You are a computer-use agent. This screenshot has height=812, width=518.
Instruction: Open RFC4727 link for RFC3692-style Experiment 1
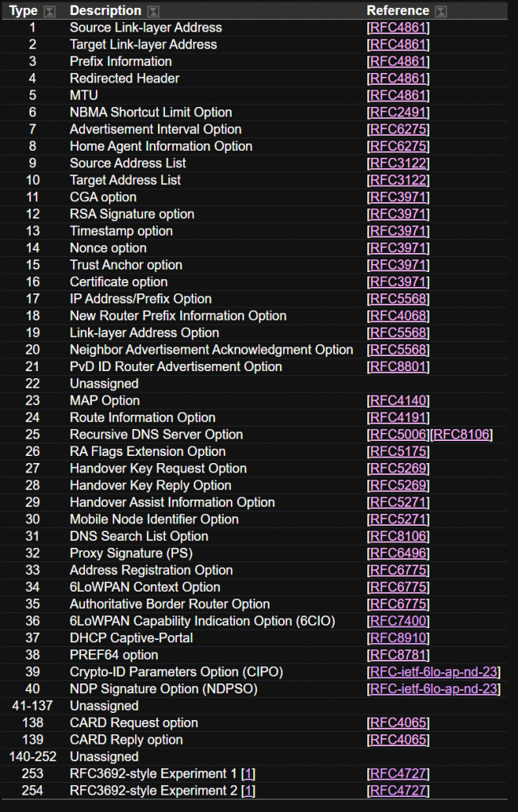398,774
